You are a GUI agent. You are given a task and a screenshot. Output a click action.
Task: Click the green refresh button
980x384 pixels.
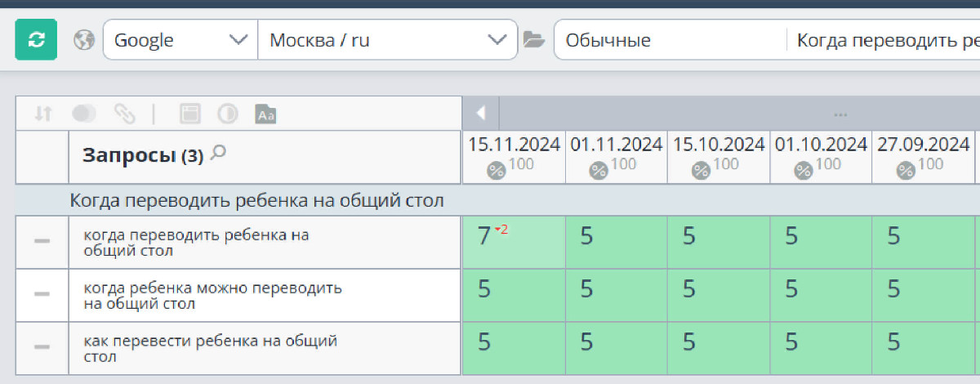(36, 40)
